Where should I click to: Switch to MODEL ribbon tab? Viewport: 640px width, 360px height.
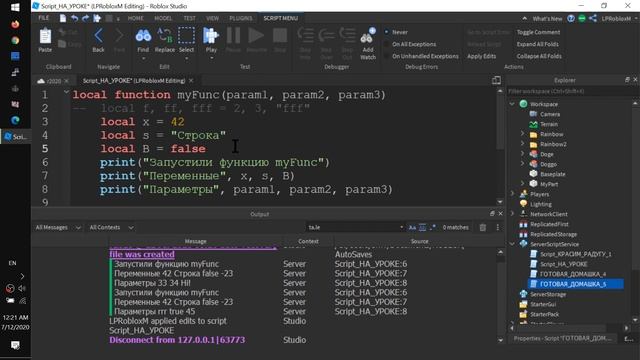pyautogui.click(x=163, y=18)
